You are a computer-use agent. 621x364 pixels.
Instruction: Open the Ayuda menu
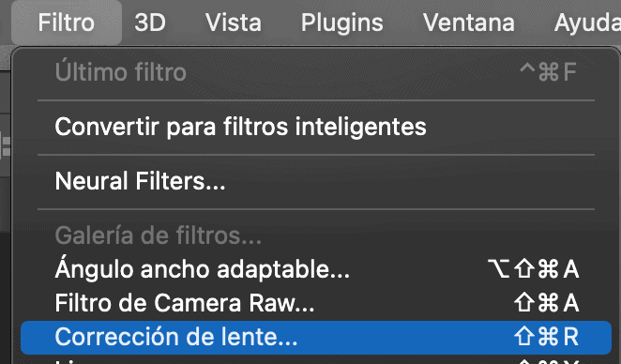pyautogui.click(x=588, y=23)
